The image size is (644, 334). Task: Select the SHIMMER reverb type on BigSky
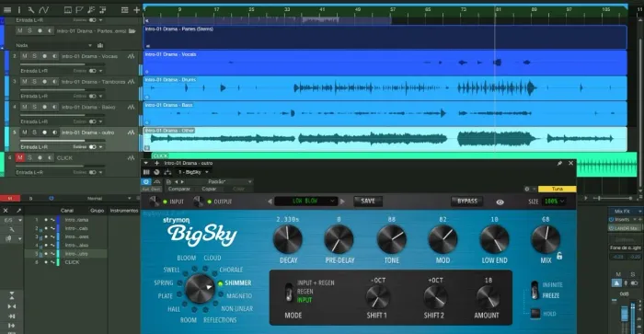(x=238, y=283)
